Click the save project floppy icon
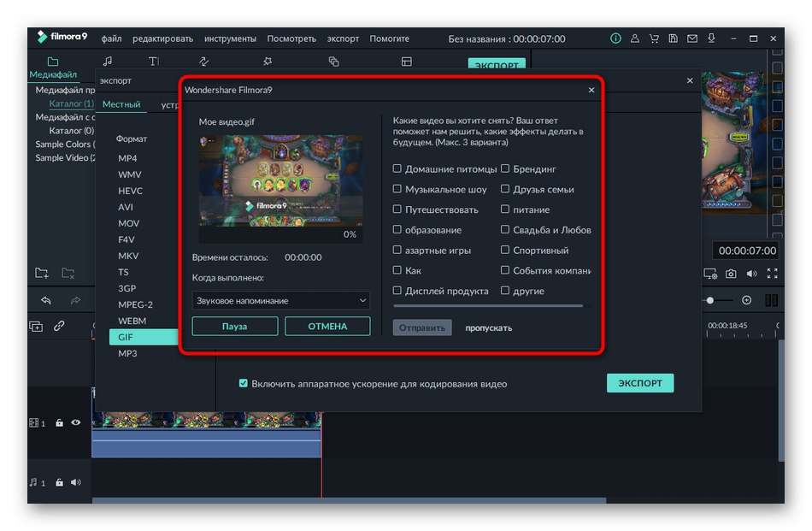 click(x=673, y=38)
